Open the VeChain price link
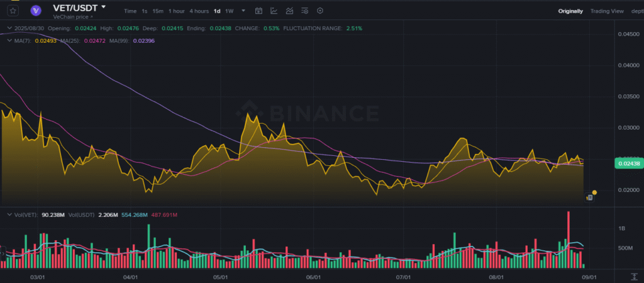 (71, 17)
